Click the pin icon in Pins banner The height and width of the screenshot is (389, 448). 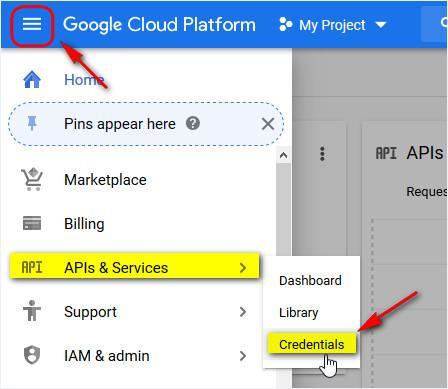[32, 124]
